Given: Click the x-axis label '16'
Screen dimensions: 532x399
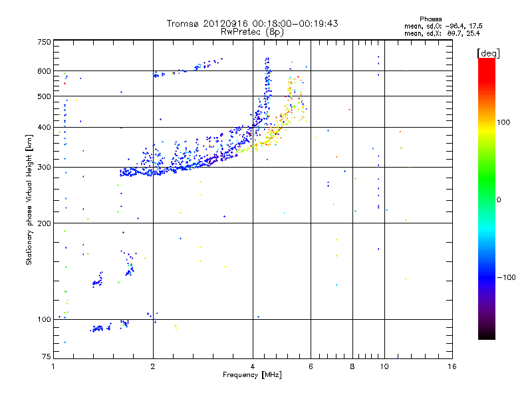Looking at the screenshot, I should coord(452,366).
